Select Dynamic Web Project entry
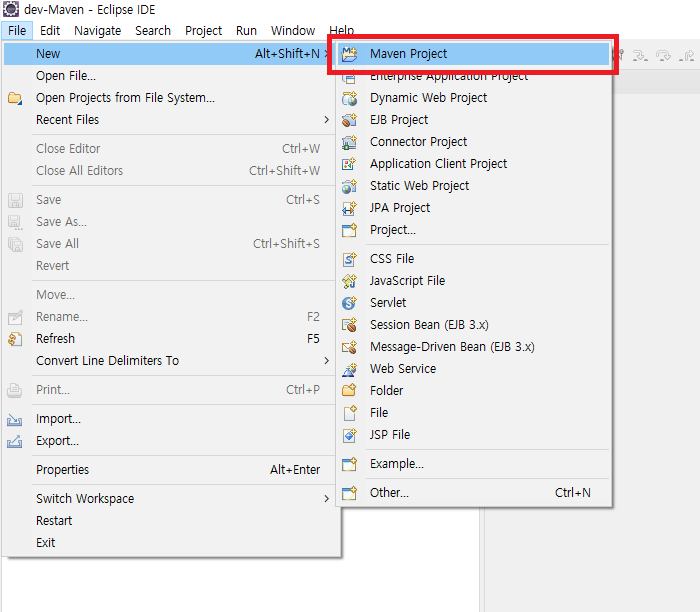This screenshot has width=700, height=612. [474, 98]
